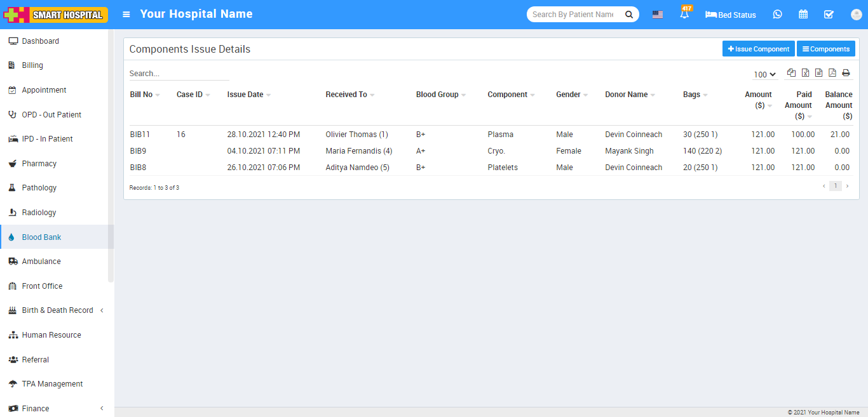Click the US flag language icon
This screenshot has height=417, width=868.
[x=658, y=15]
